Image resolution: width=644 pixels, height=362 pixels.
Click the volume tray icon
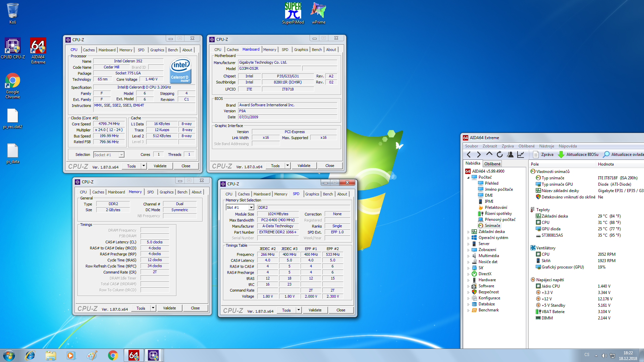604,356
